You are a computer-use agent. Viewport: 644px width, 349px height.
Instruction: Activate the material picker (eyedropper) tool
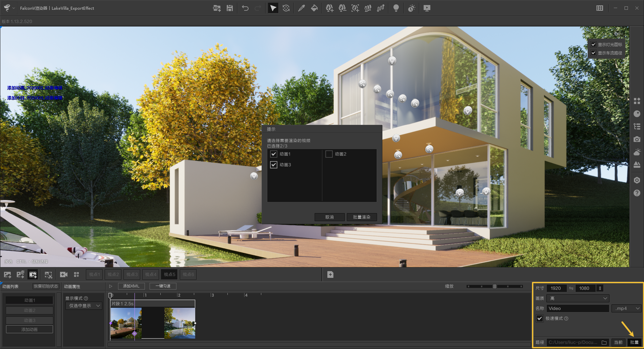tap(302, 8)
